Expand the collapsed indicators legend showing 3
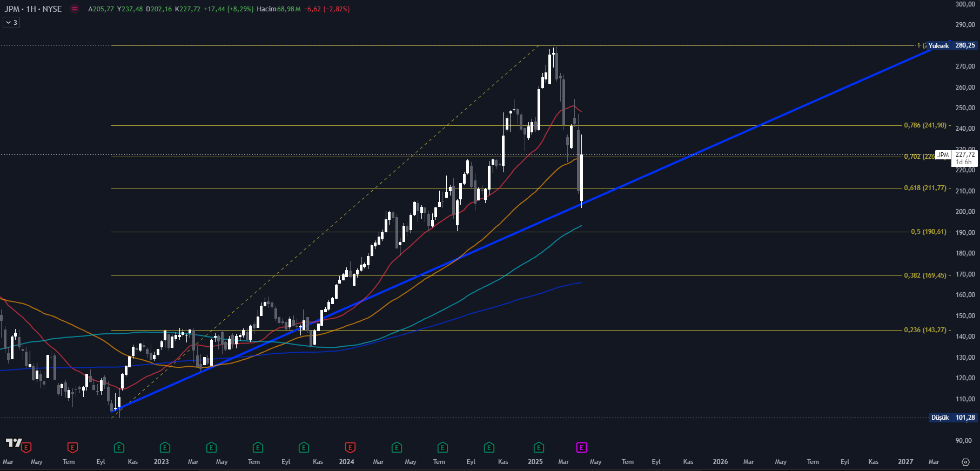 click(11, 23)
